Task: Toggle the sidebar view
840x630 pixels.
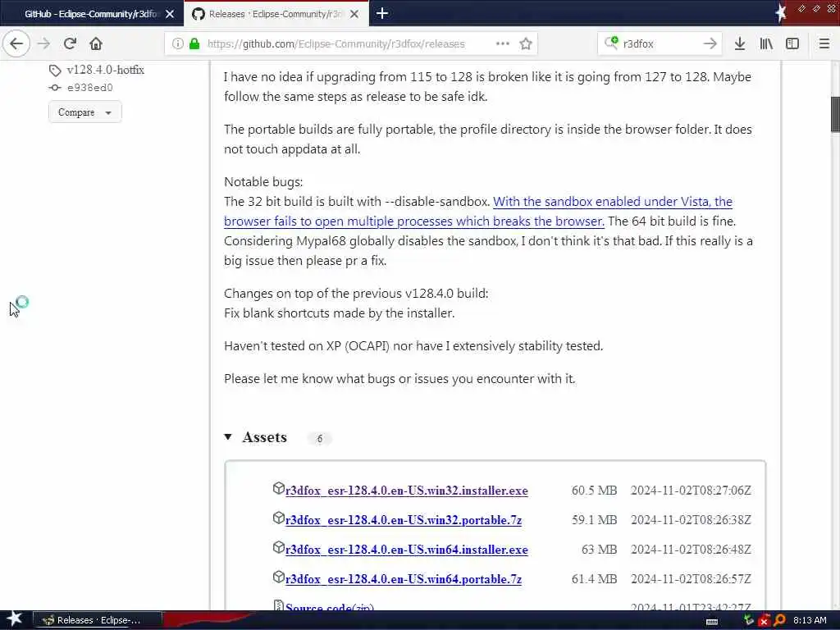Action: pyautogui.click(x=792, y=43)
